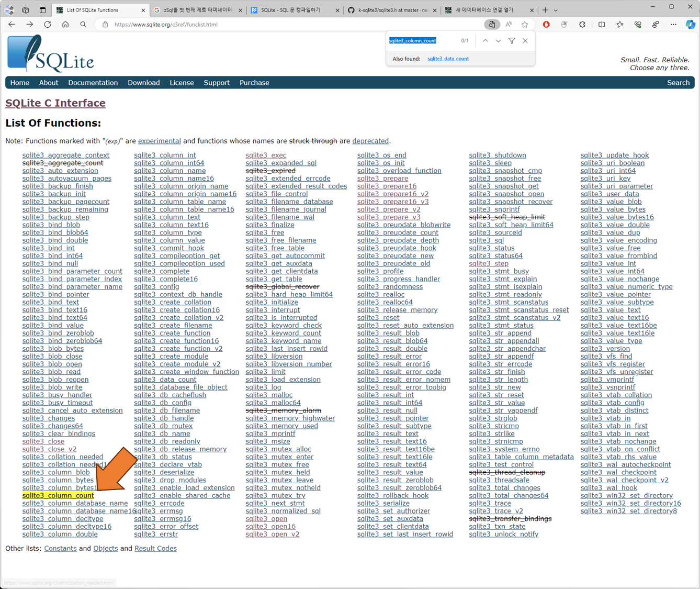Viewport: 700px width, 589px height.
Task: Open the sqlite3_shutdown link
Action: pos(498,155)
